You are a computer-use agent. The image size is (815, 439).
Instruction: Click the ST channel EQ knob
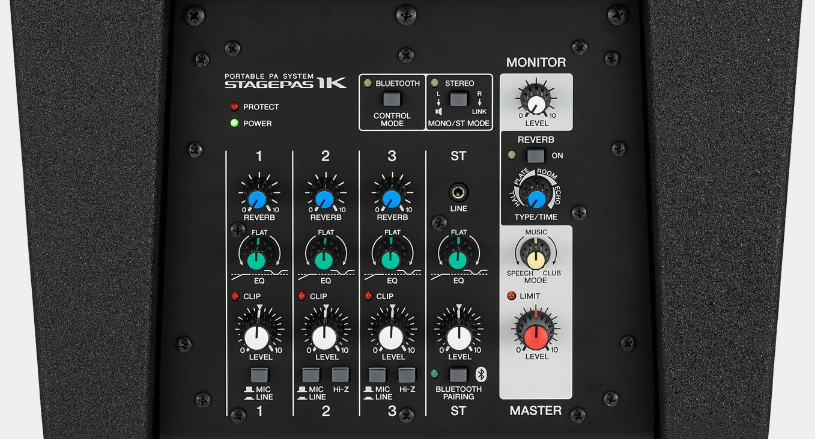pyautogui.click(x=458, y=259)
